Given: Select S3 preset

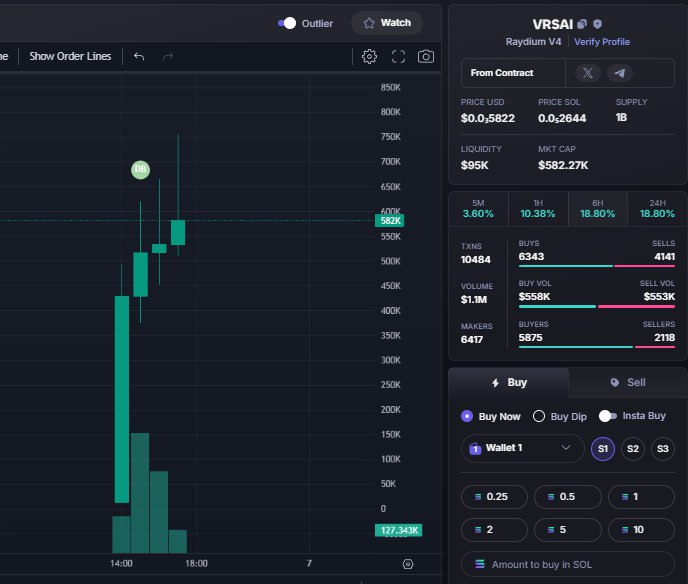Looking at the screenshot, I should point(663,449).
